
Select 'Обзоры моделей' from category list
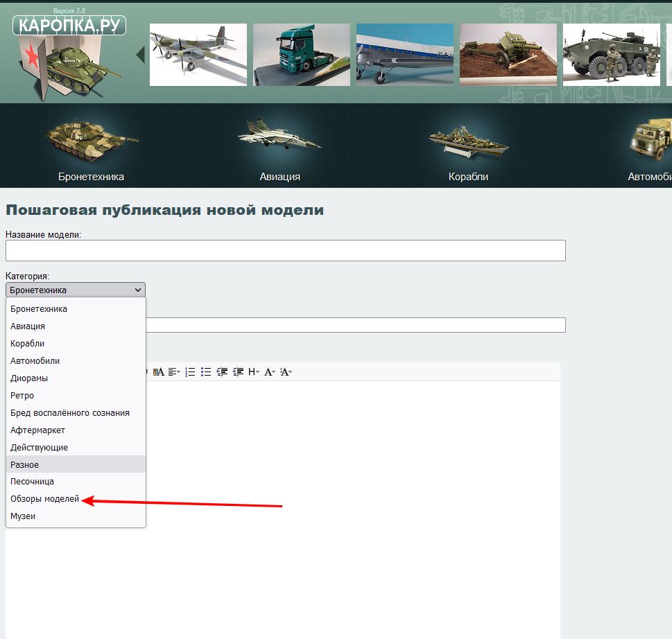(44, 499)
